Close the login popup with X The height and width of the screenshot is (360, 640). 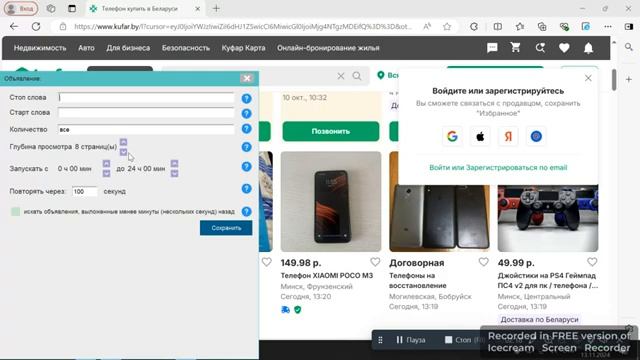[x=588, y=78]
